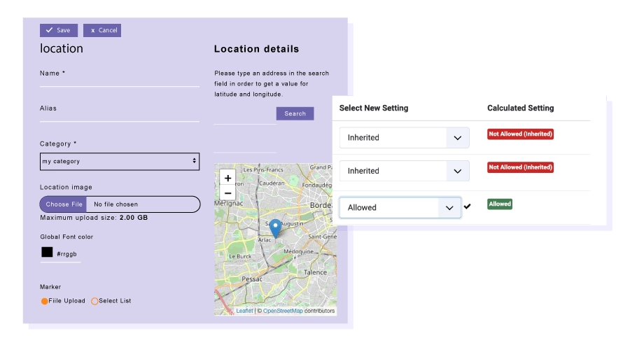Viewport: 644px width, 350px height.
Task: Zoom out the map with minus icon
Action: pos(228,193)
